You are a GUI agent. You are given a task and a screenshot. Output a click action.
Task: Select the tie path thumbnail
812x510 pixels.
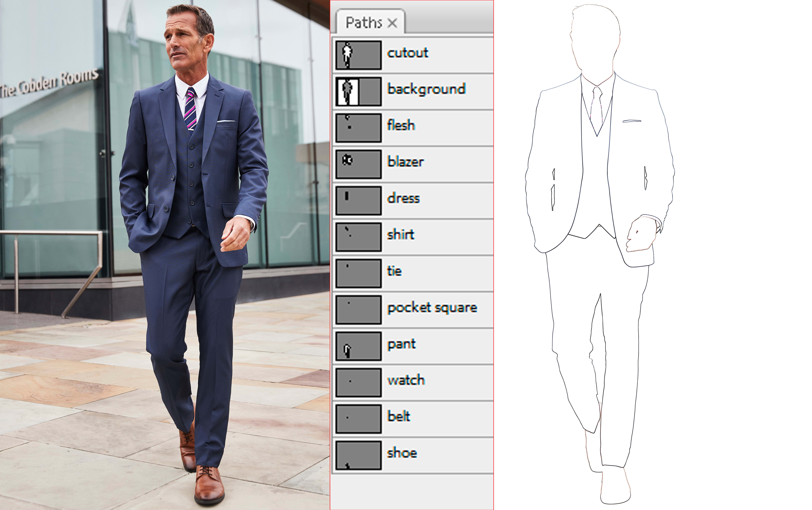tap(359, 273)
